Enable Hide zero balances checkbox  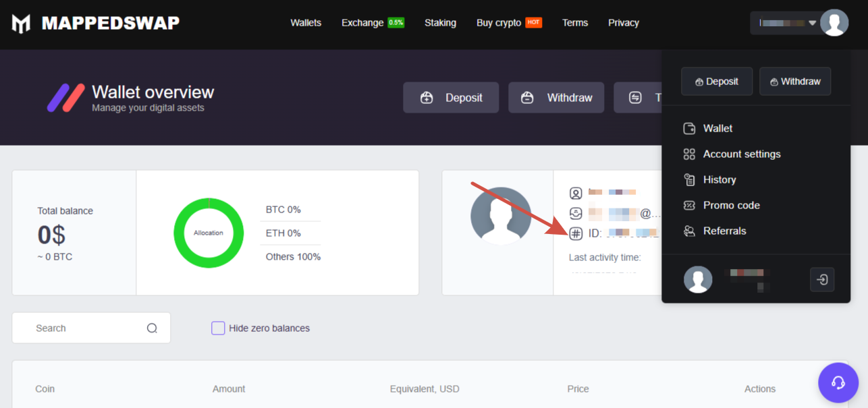pyautogui.click(x=218, y=328)
